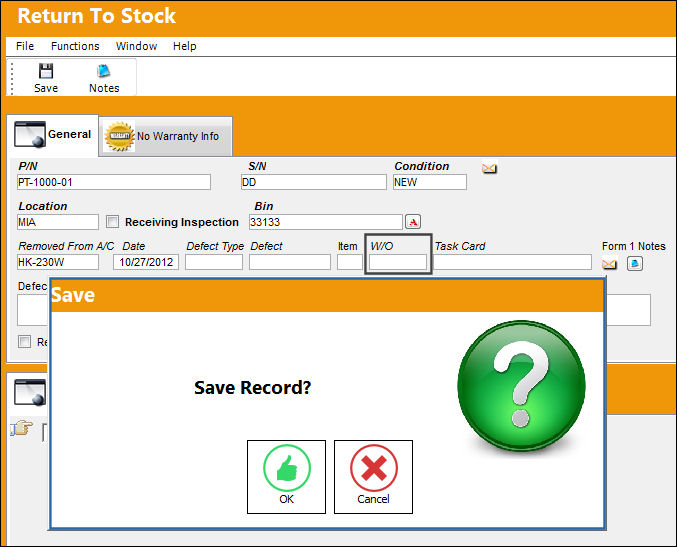The height and width of the screenshot is (547, 677).
Task: Click the red A icon next to Bin
Action: (x=413, y=222)
